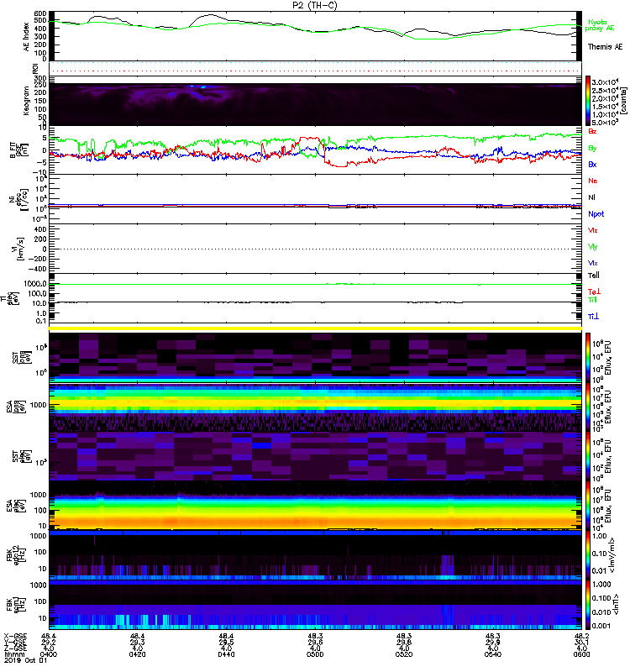Click the Y-GSE value 29.5
This screenshot has width=630, height=672.
[x=226, y=643]
